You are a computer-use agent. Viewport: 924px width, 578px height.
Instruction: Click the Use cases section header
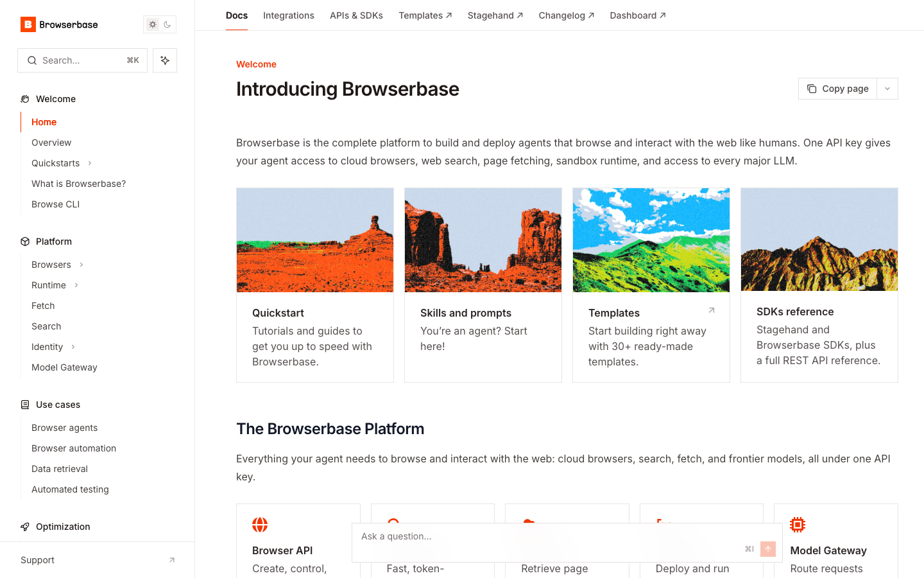tap(58, 405)
